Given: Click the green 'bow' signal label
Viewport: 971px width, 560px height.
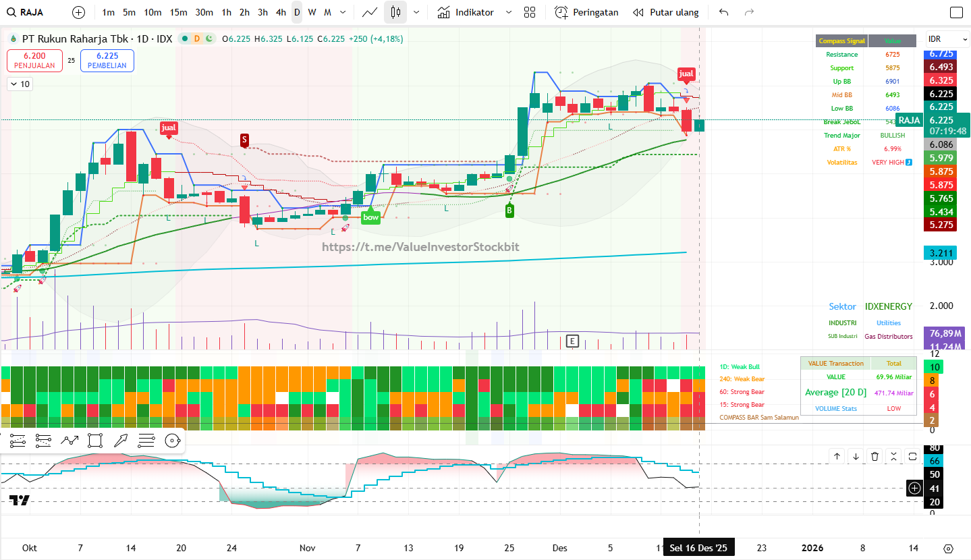Looking at the screenshot, I should tap(370, 217).
